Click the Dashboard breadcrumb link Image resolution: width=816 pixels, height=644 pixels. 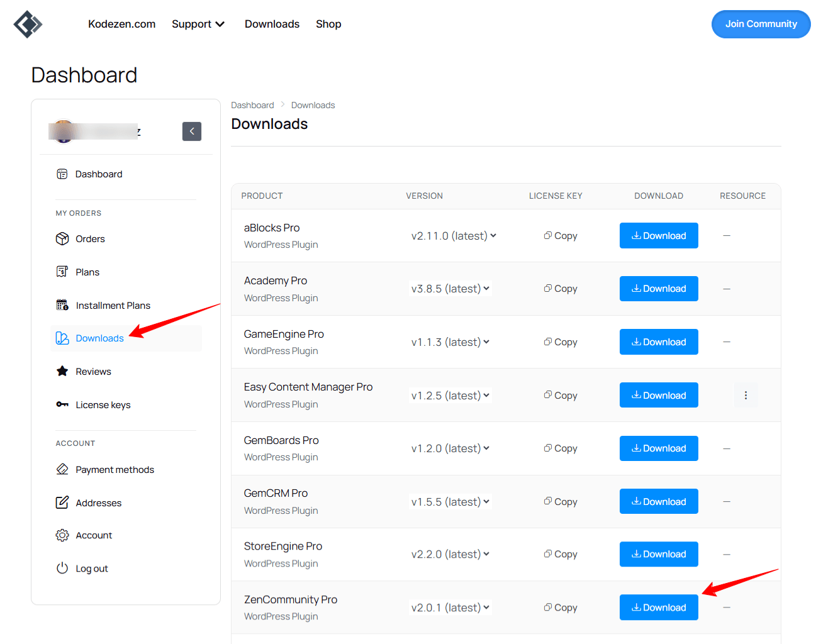pyautogui.click(x=252, y=105)
